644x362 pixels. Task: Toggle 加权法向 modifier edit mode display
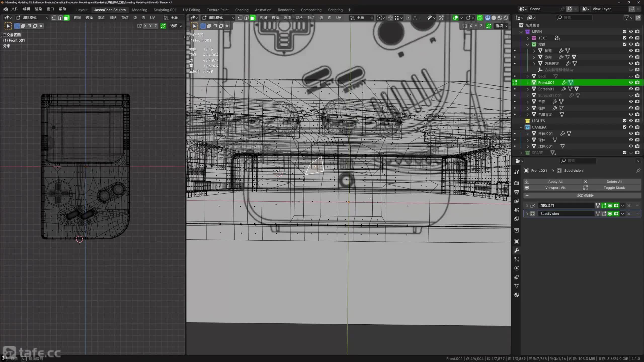click(x=604, y=205)
